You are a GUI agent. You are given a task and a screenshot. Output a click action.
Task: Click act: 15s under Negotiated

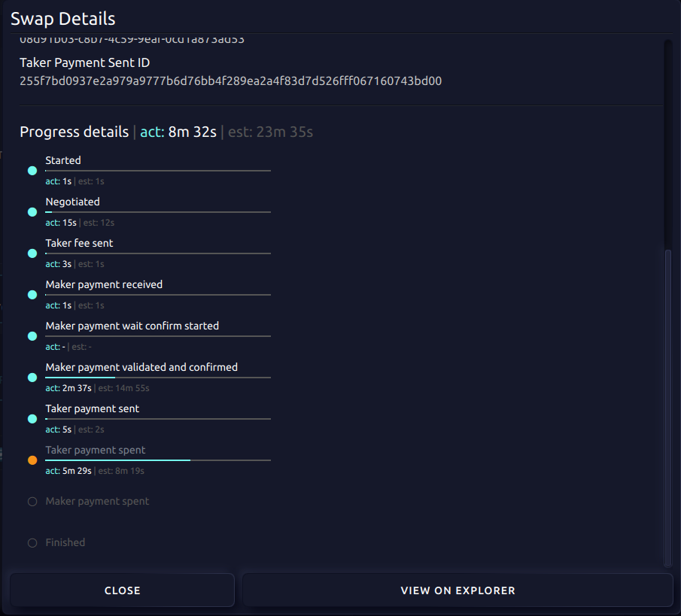pos(61,223)
